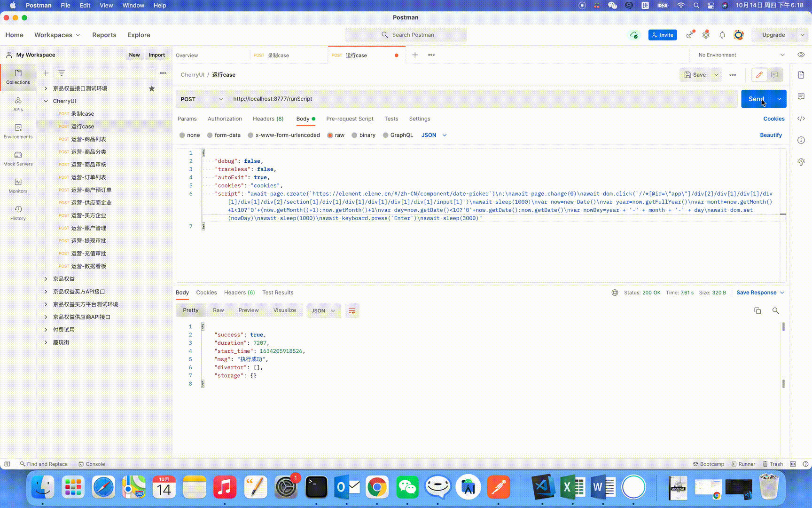The height and width of the screenshot is (508, 812).
Task: Open the Mock Servers sidebar panel
Action: (x=18, y=159)
